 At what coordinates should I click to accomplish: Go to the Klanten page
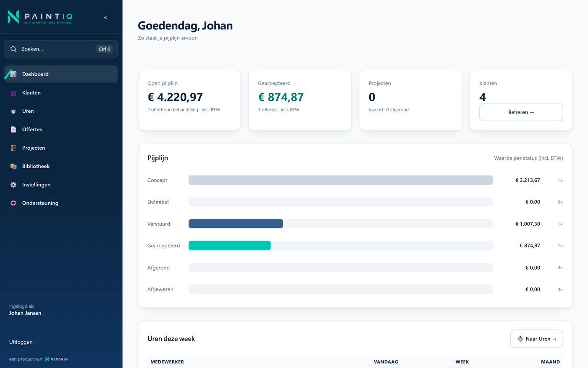point(61,93)
